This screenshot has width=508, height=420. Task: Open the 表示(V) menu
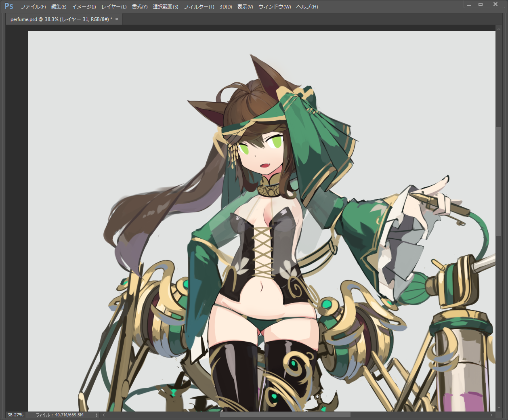click(245, 7)
